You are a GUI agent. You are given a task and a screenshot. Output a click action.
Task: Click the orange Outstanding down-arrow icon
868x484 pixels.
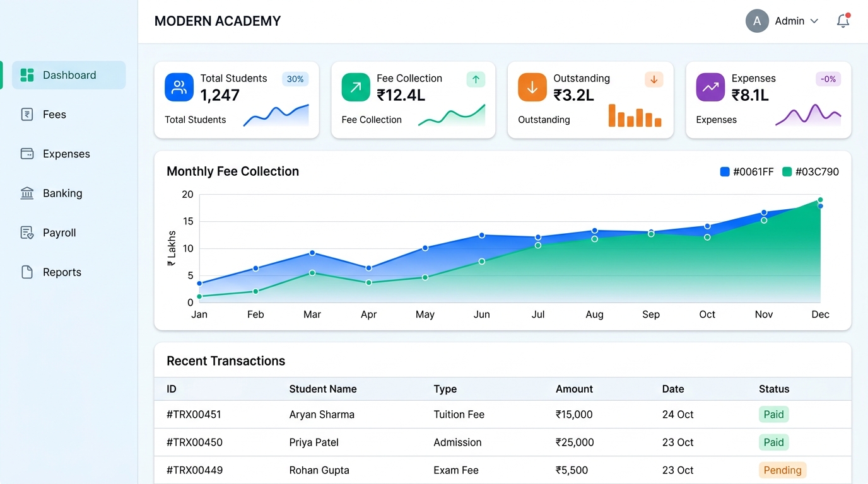(532, 87)
